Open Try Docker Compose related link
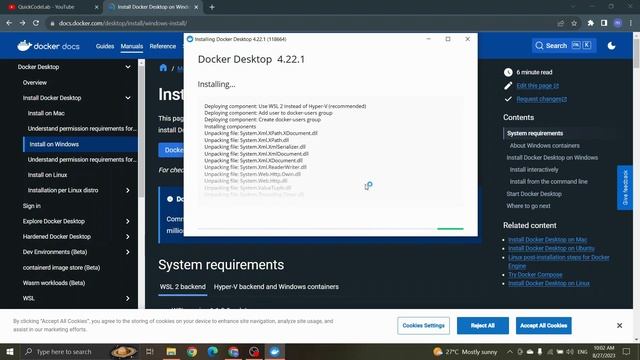The image size is (640, 360). click(535, 275)
